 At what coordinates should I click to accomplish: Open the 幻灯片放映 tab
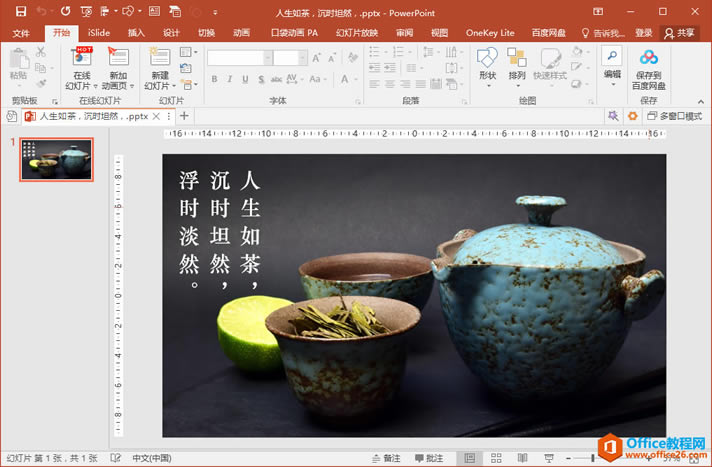click(357, 33)
